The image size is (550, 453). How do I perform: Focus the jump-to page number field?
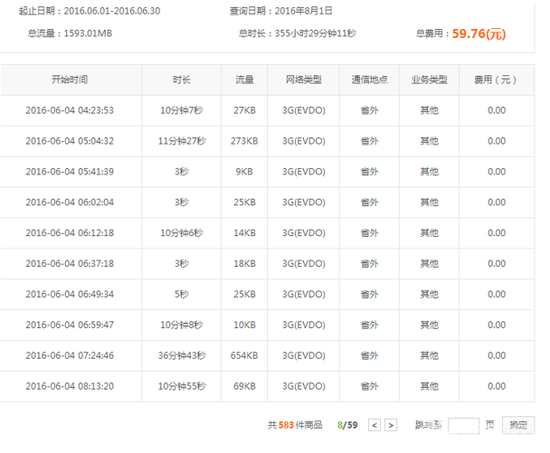pos(463,426)
